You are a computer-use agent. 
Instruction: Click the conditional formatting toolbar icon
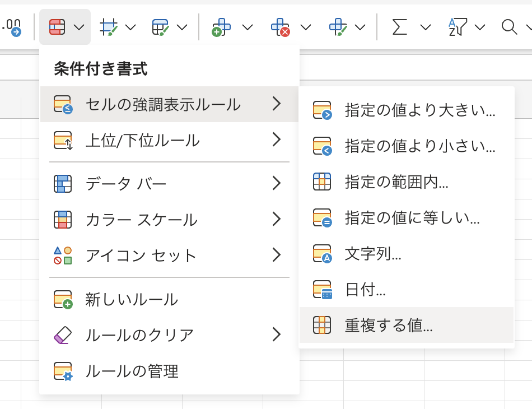pos(57,27)
